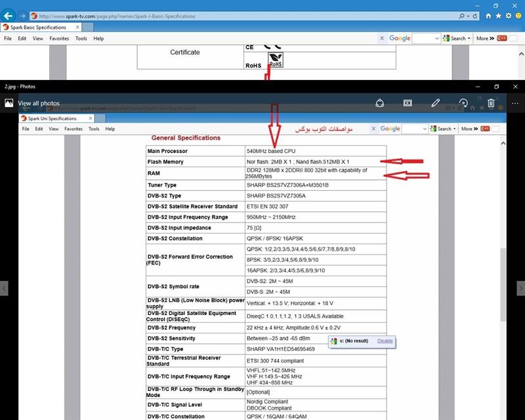Start the slideshow in Photos
The image size is (525, 420).
coord(408,103)
